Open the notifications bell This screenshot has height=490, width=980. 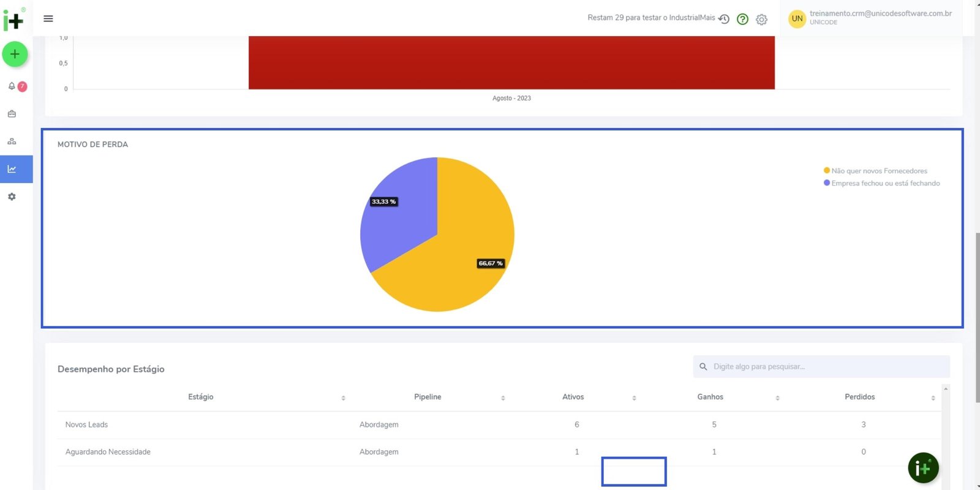[12, 86]
